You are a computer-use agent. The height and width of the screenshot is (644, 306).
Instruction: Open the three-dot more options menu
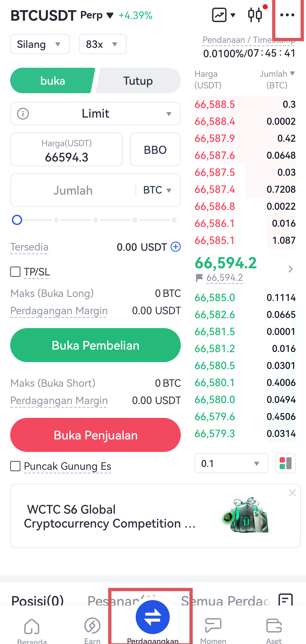click(287, 15)
